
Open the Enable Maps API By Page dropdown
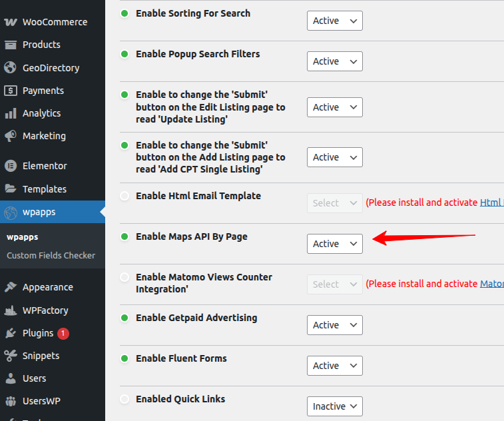[334, 244]
